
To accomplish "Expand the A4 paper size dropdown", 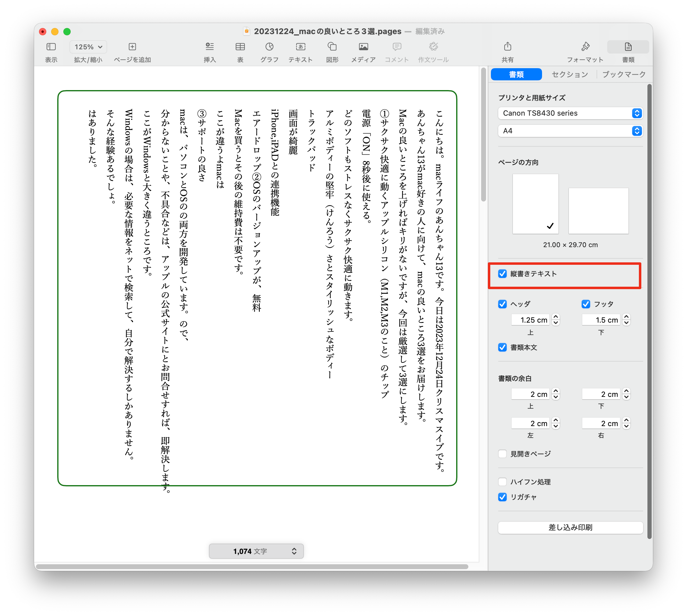I will 570,131.
